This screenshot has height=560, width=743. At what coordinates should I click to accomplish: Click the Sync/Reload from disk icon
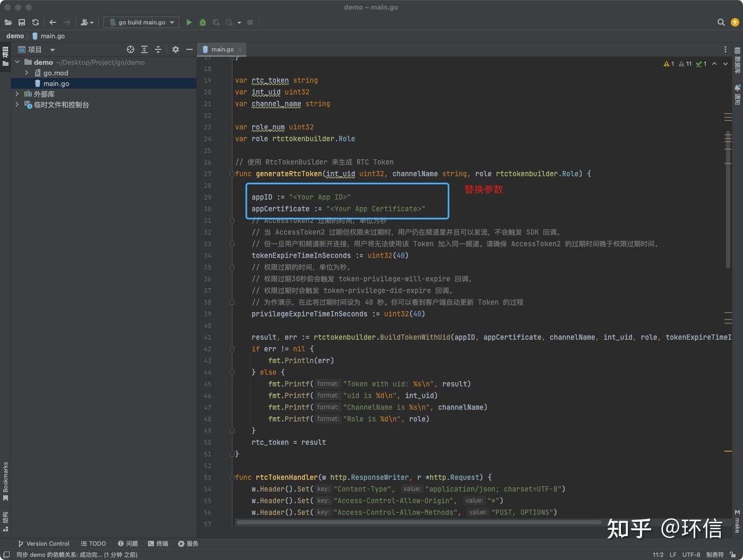36,22
